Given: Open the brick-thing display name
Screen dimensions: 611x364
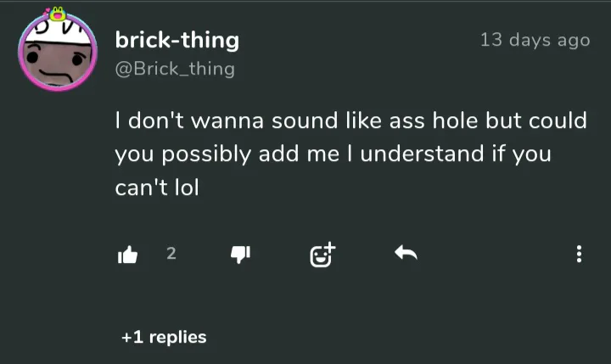Looking at the screenshot, I should (177, 40).
